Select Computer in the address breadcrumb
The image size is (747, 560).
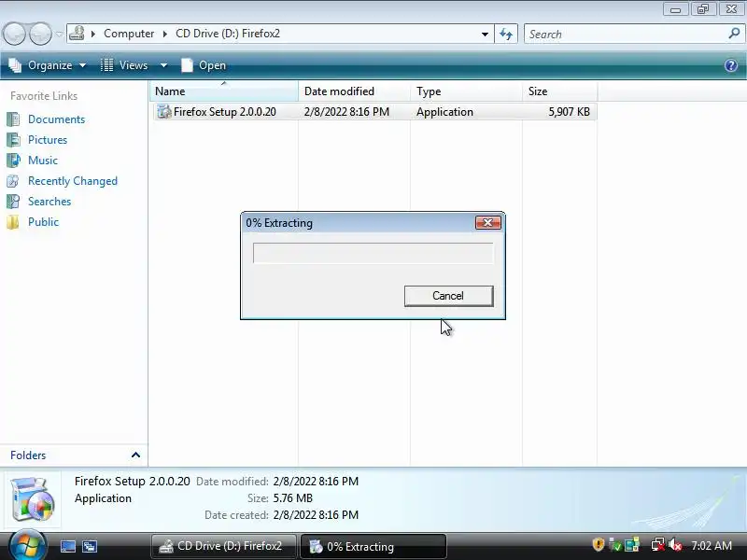(129, 34)
